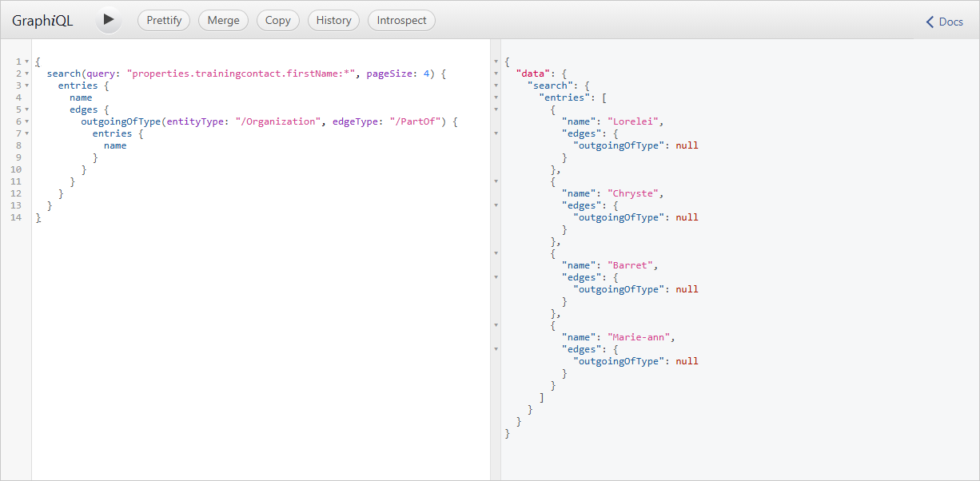Open the History panel

[x=333, y=21]
